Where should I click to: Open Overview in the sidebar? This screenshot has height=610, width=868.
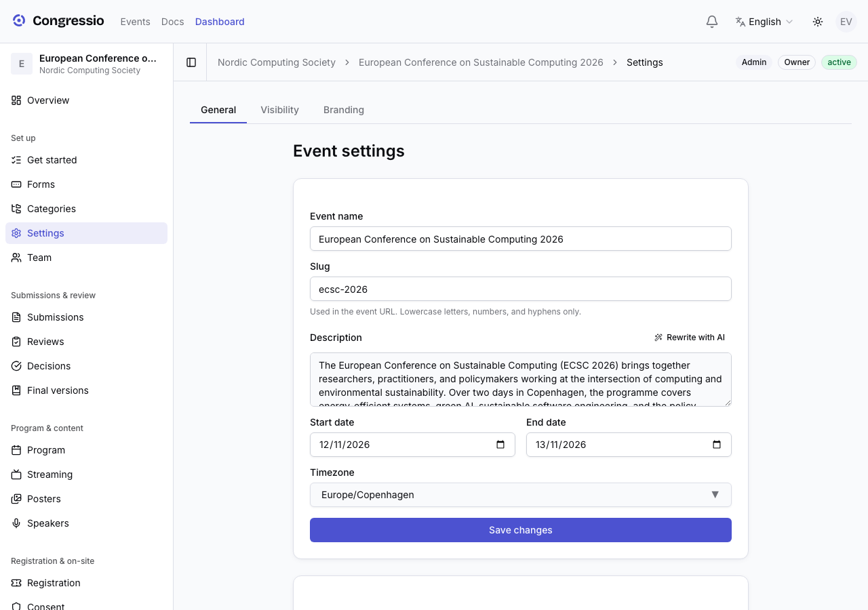tap(86, 100)
